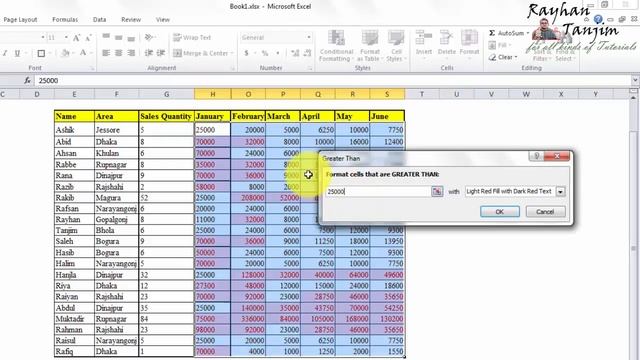Center text horizontally
This screenshot has width=640, height=360.
pos(118,53)
